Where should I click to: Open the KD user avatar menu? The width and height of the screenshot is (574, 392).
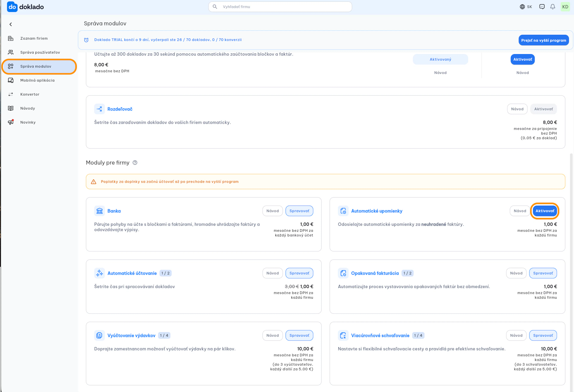coord(565,7)
